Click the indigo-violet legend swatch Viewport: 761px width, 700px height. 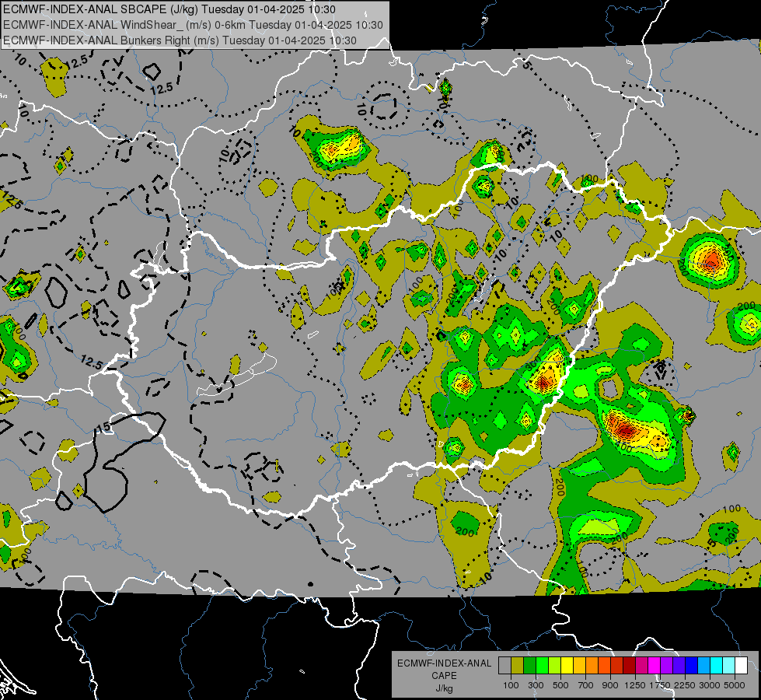pos(679,666)
